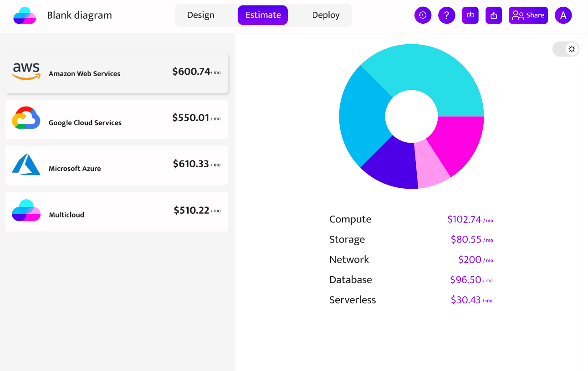Click the AWS logo on the Amazon card
Viewport: 588px width, 371px height.
point(26,71)
